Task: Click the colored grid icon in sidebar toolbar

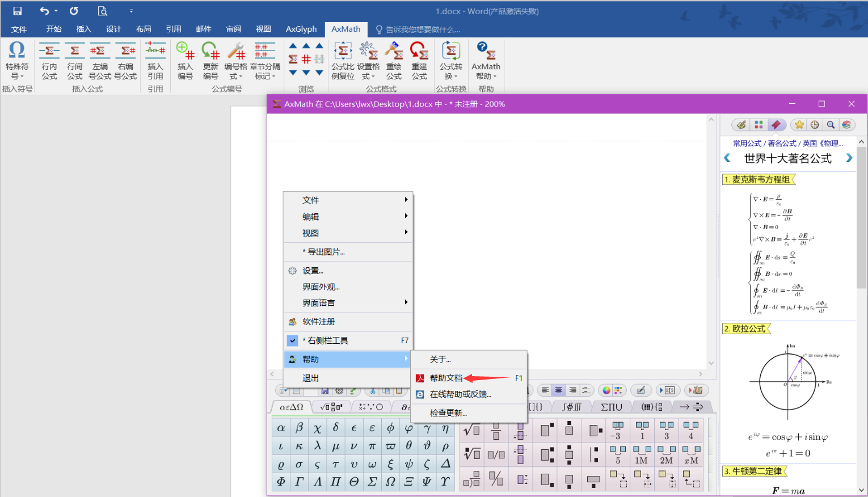Action: click(x=759, y=125)
